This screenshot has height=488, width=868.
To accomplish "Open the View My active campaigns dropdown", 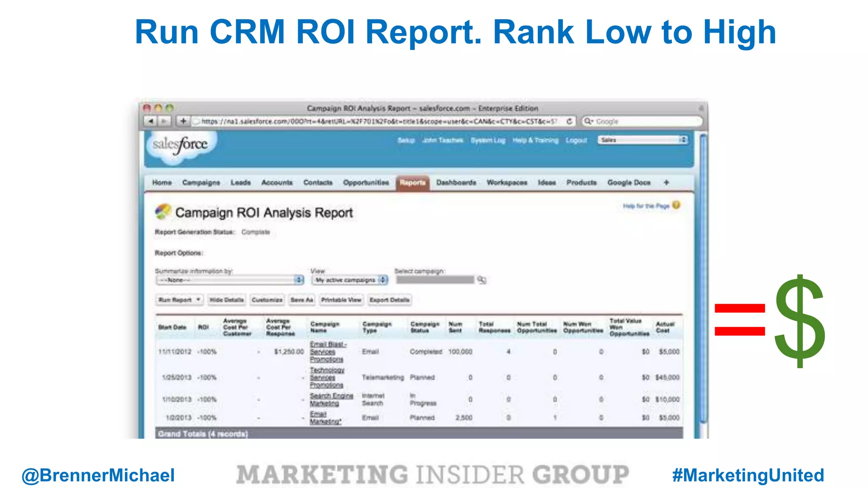I will click(350, 280).
